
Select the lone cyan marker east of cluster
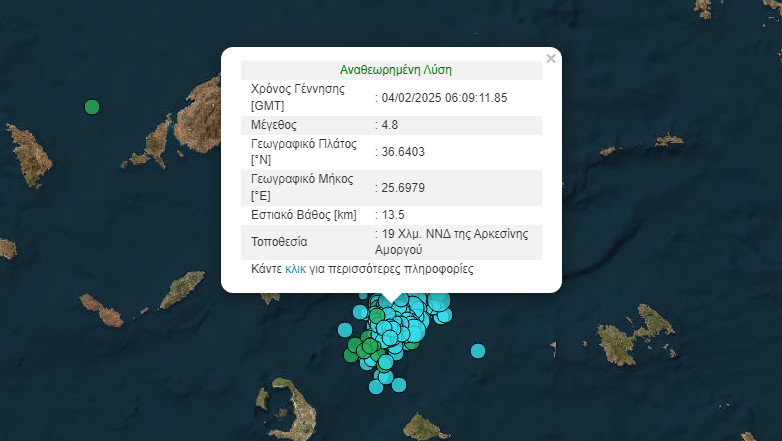478,350
